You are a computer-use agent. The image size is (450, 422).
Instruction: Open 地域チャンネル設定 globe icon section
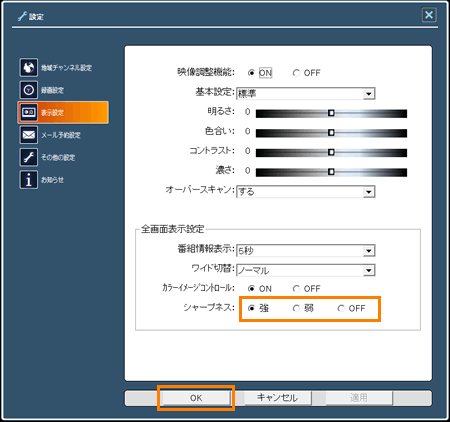point(55,68)
